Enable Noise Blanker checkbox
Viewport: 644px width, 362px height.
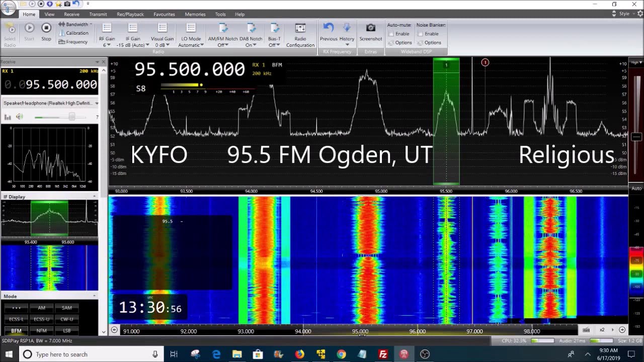point(421,34)
